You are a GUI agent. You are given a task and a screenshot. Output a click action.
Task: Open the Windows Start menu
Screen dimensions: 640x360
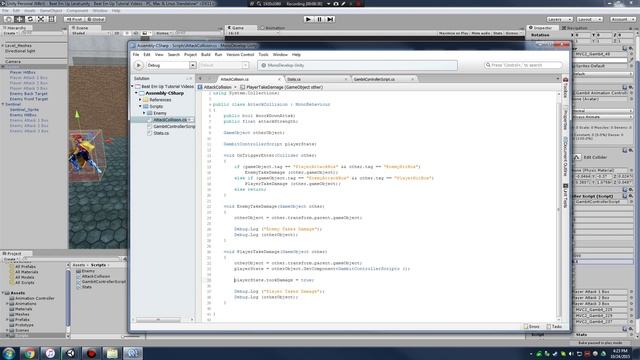[x=9, y=353]
